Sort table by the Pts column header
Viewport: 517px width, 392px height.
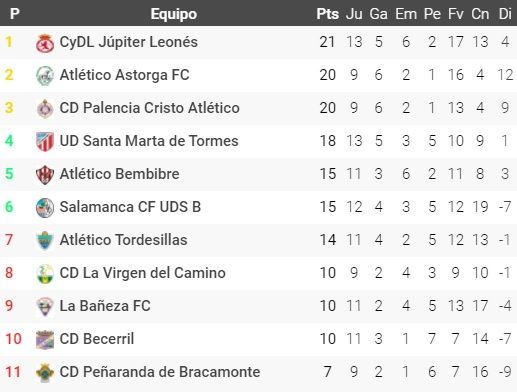click(x=328, y=14)
